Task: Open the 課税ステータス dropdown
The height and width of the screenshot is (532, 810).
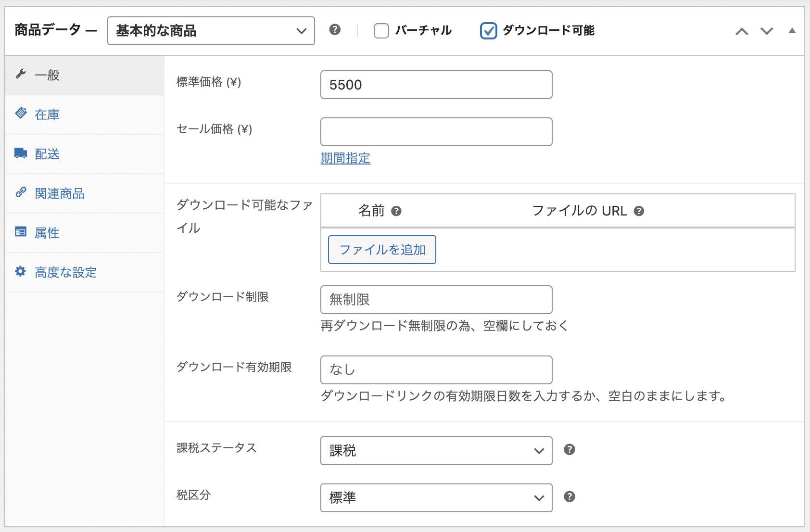Action: pyautogui.click(x=436, y=451)
